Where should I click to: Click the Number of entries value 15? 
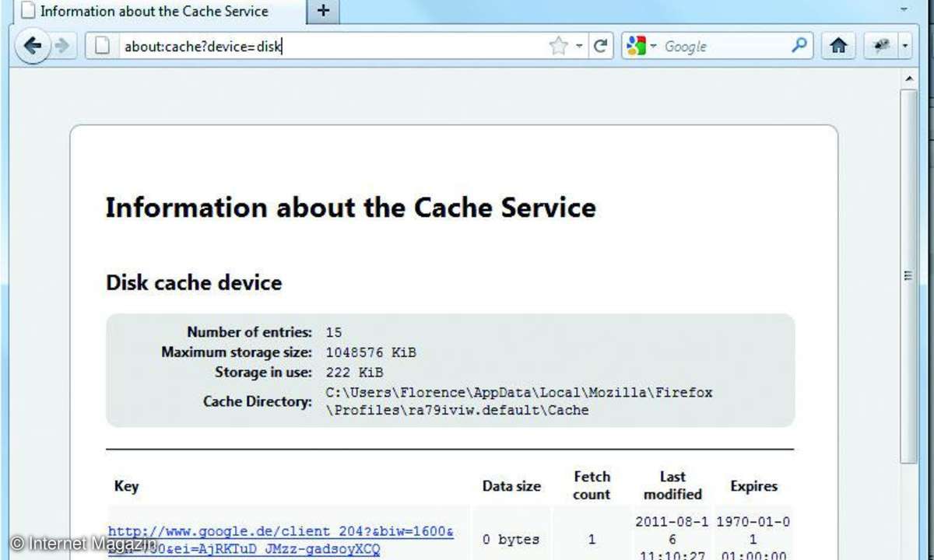click(x=334, y=332)
